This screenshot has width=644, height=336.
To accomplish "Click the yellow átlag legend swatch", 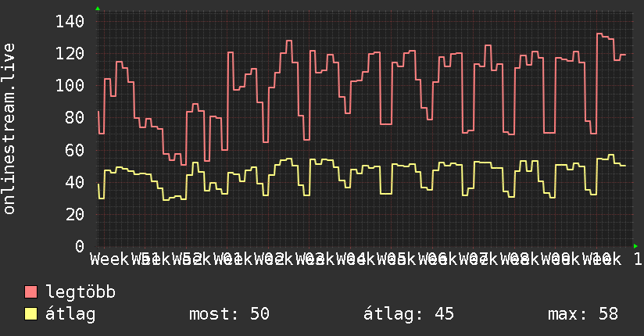I will 30,314.
